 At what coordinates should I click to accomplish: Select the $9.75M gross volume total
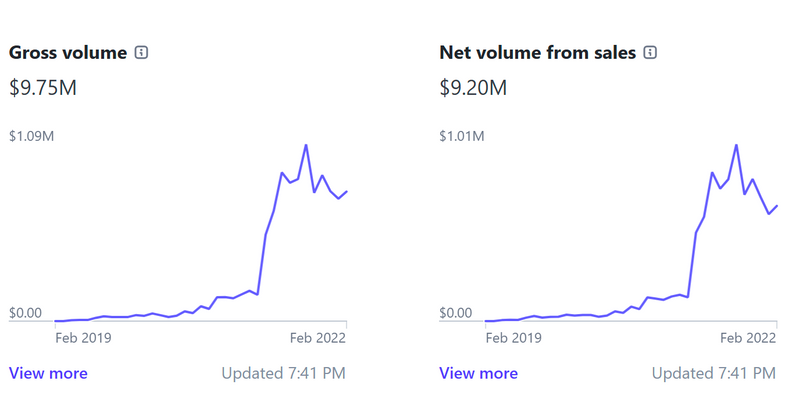pos(43,88)
